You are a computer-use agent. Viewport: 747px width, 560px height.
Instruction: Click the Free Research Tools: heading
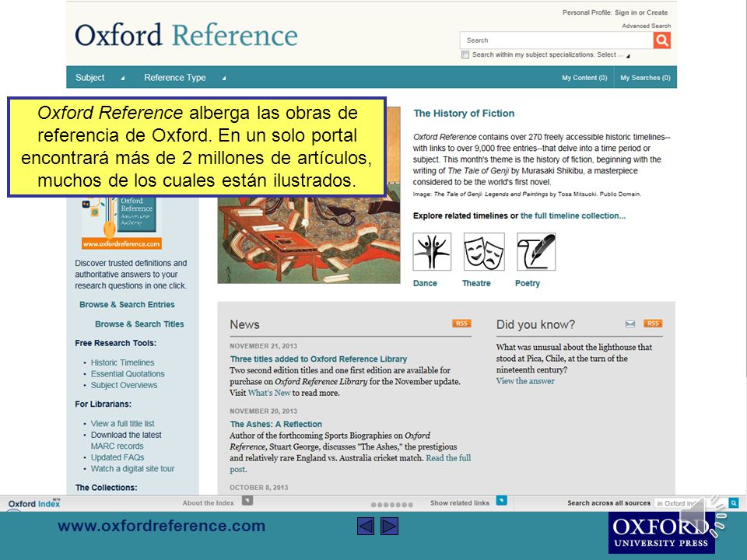pyautogui.click(x=115, y=343)
